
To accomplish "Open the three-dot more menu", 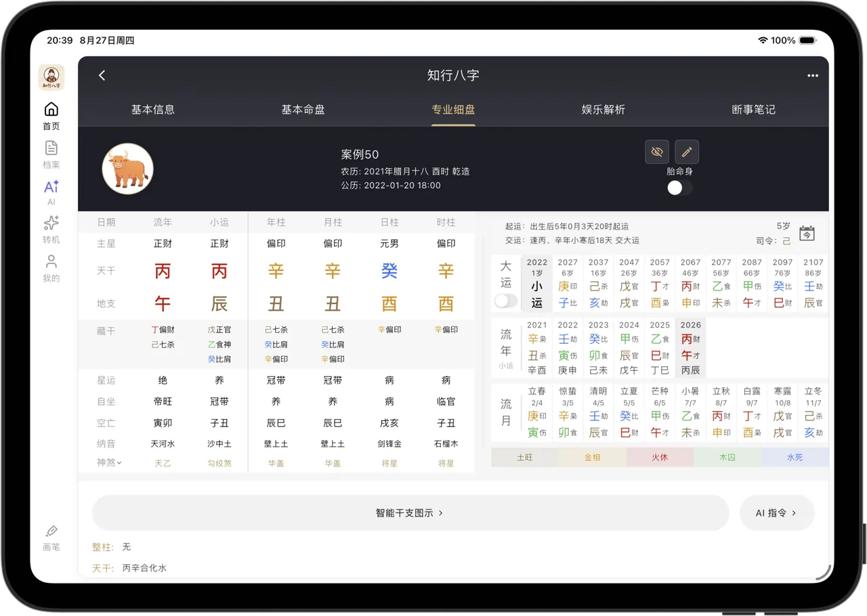I will (x=813, y=76).
